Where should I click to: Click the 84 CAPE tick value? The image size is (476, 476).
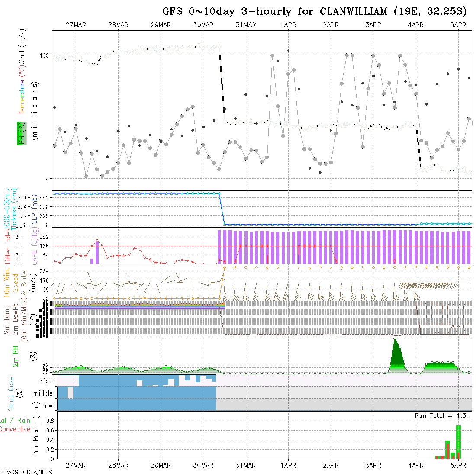coord(45,256)
